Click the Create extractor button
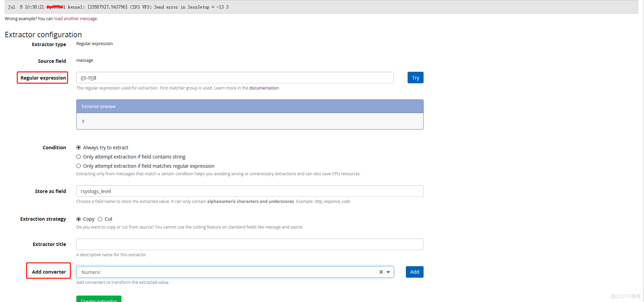 (99, 299)
